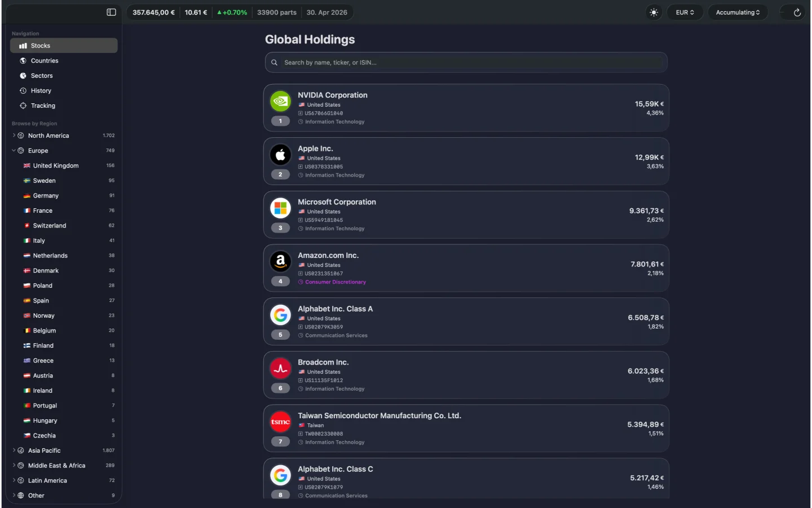Open the NVIDIA Corporation holding
The image size is (812, 508).
pos(466,108)
